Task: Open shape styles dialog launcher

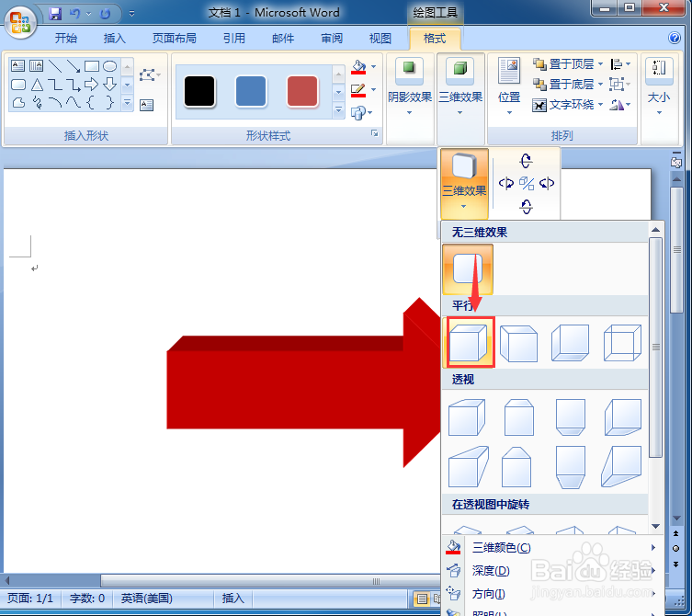Action: [374, 133]
